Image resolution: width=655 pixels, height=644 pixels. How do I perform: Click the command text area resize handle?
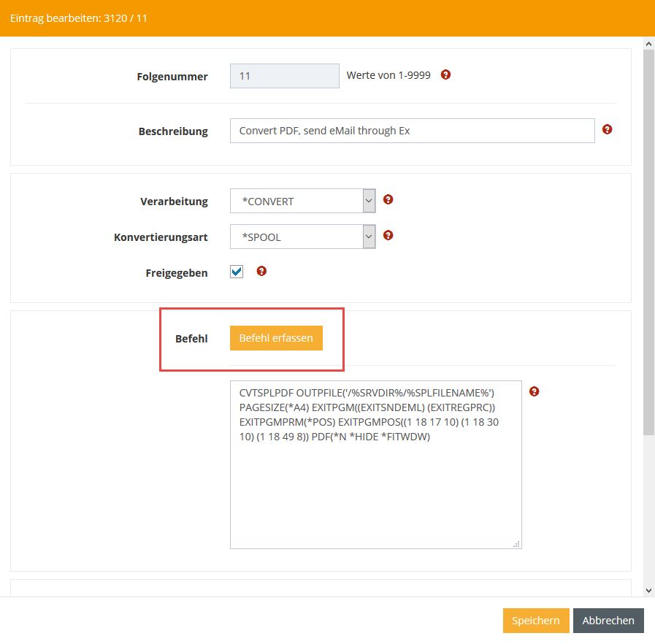point(517,543)
